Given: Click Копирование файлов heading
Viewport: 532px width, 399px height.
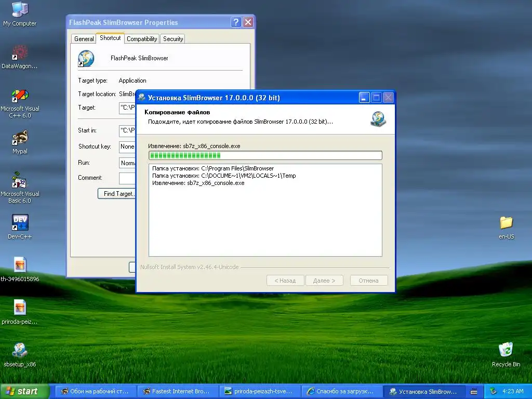Looking at the screenshot, I should pyautogui.click(x=177, y=112).
